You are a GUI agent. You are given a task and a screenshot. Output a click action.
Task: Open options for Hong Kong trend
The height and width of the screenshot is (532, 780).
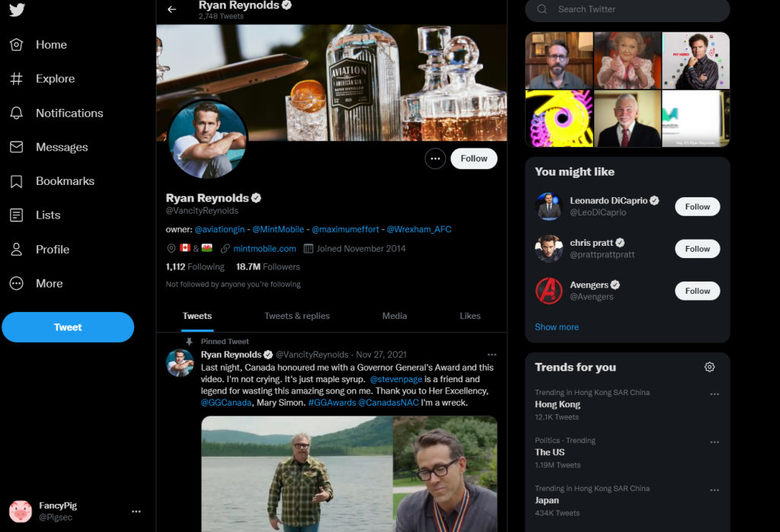(x=714, y=393)
